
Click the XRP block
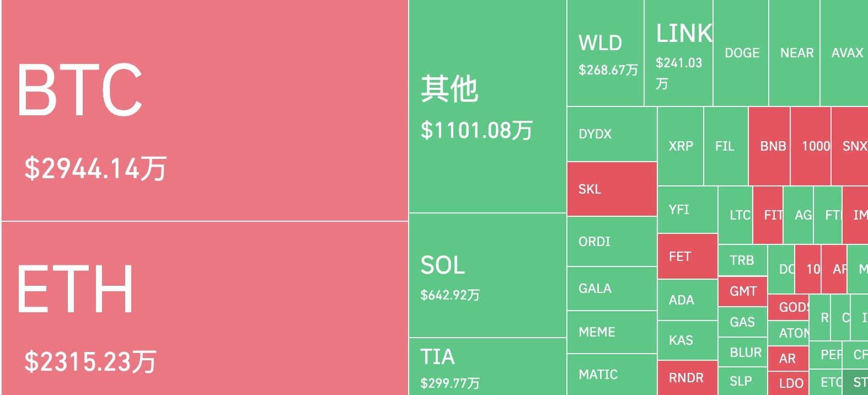point(681,146)
